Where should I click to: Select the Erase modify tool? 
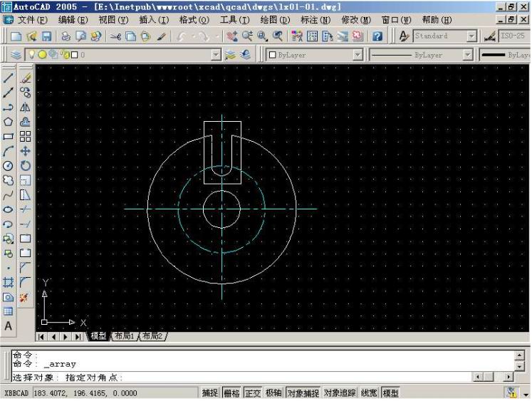[25, 78]
